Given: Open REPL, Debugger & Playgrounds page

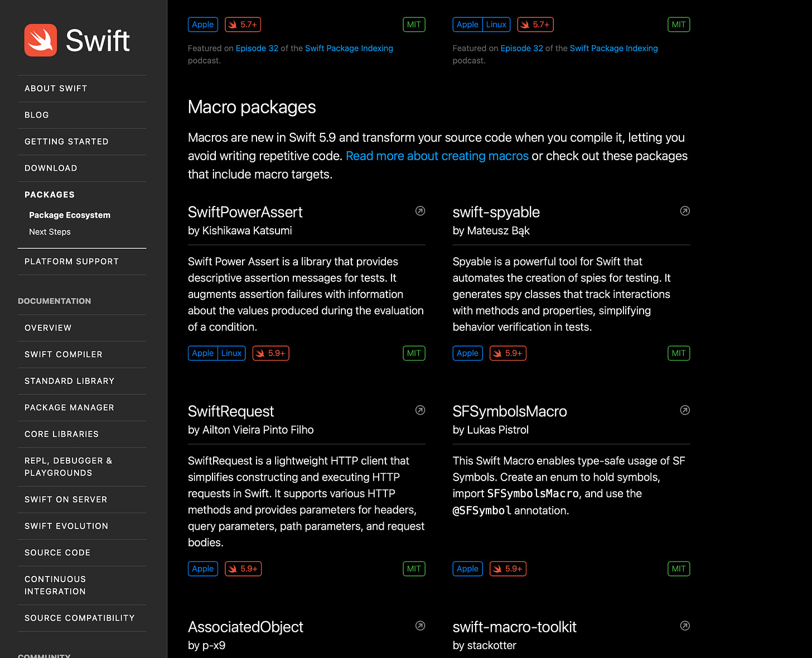Looking at the screenshot, I should (x=68, y=467).
